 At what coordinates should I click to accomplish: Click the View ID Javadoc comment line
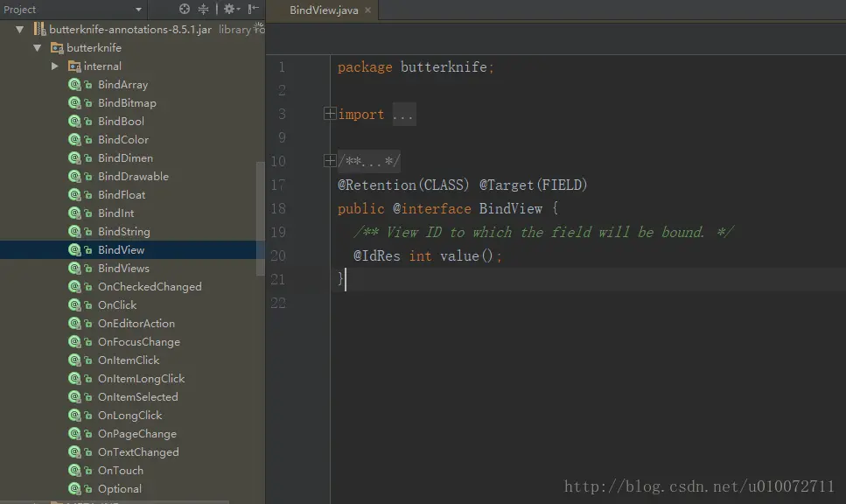[x=542, y=232]
